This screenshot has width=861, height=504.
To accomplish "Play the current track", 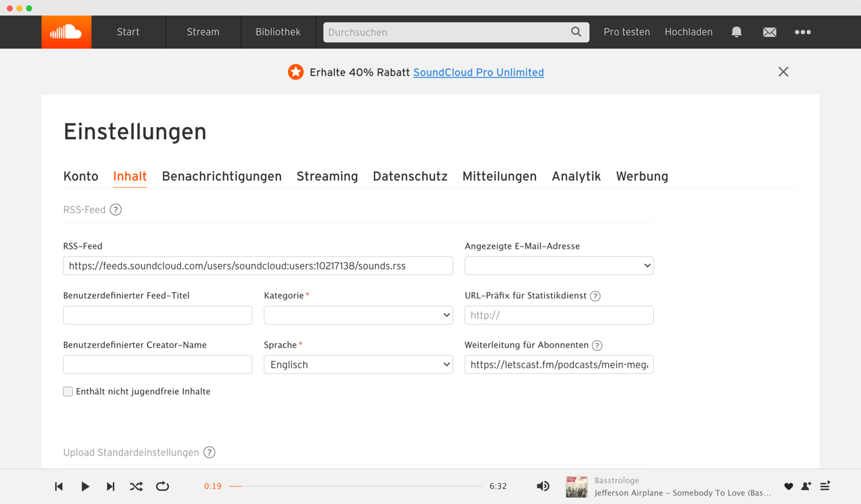I will click(85, 487).
